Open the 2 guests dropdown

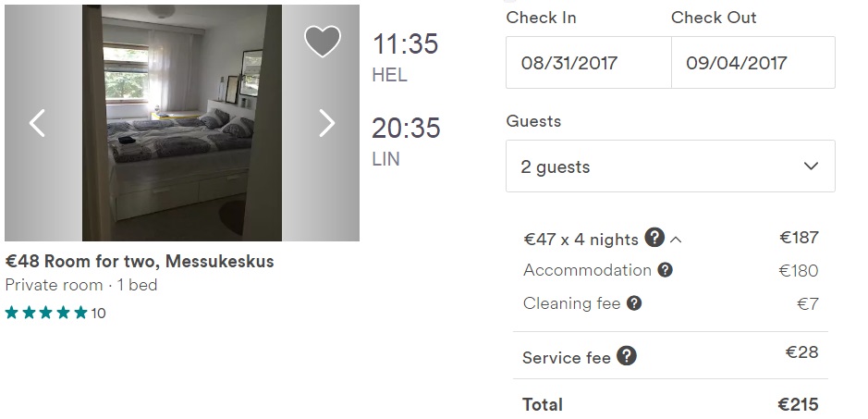pos(670,166)
